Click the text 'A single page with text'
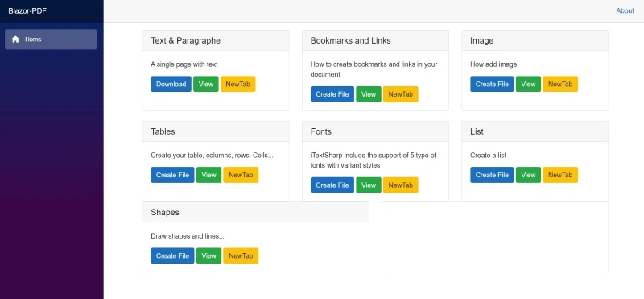The image size is (644, 299). pos(184,64)
